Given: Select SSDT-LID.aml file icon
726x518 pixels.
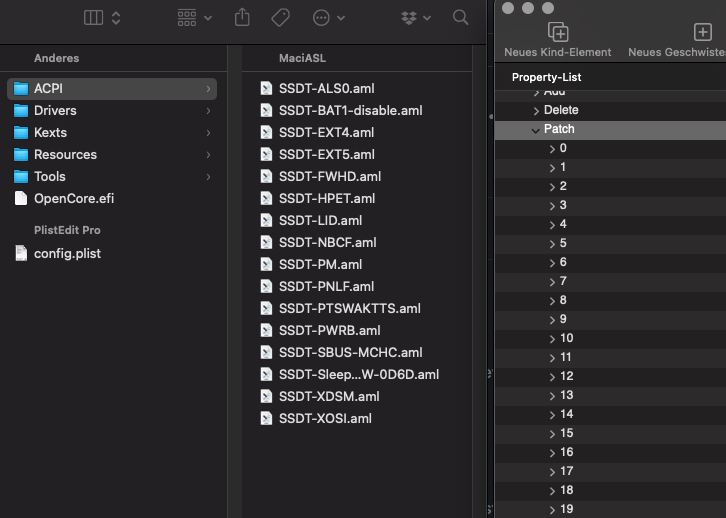Looking at the screenshot, I should (266, 220).
